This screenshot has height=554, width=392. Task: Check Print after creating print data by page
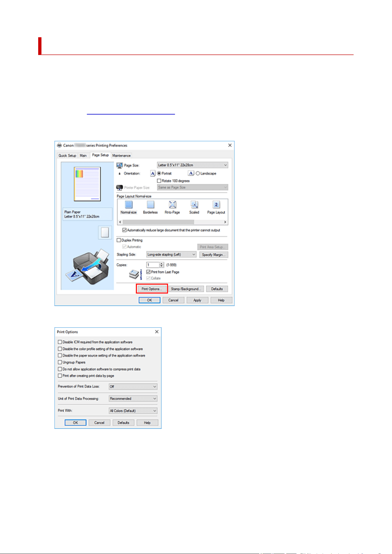pyautogui.click(x=60, y=376)
